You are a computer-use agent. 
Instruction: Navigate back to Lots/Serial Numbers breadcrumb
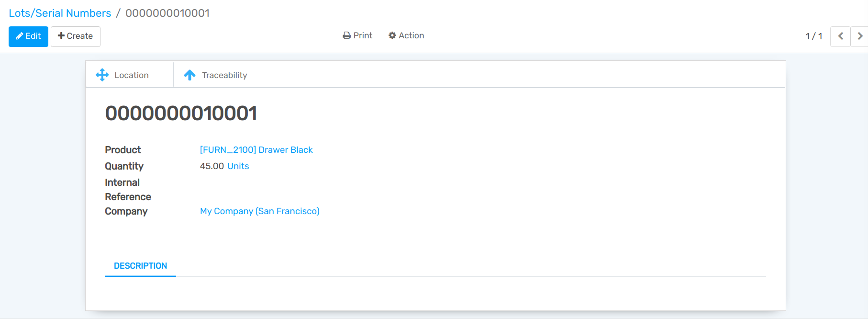pyautogui.click(x=60, y=13)
